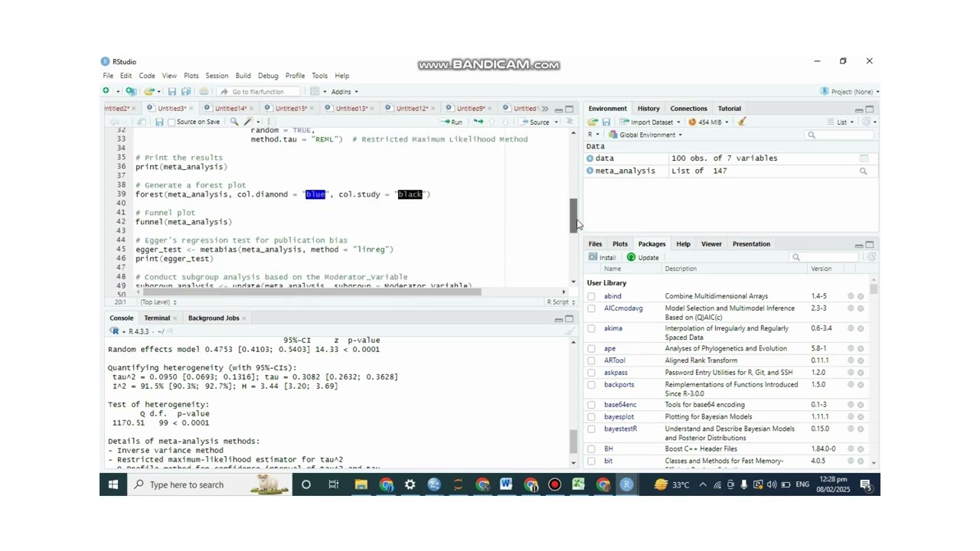Clear objects with the broom icon

pos(741,122)
